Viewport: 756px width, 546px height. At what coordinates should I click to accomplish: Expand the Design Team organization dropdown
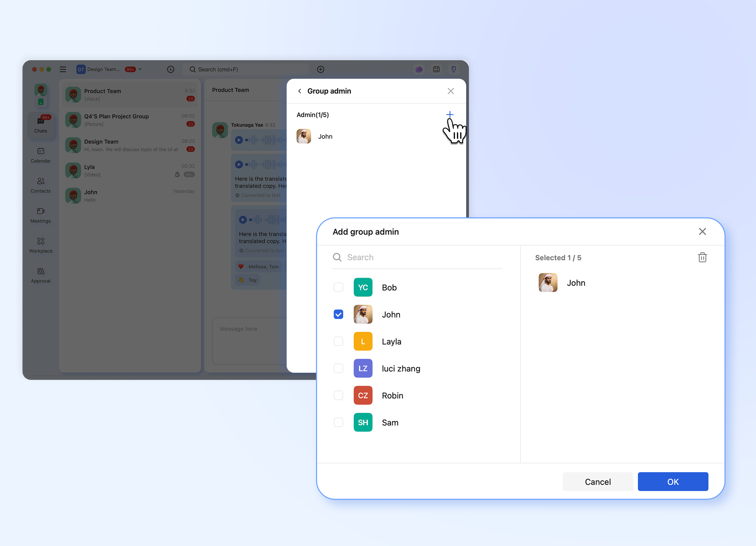(140, 69)
